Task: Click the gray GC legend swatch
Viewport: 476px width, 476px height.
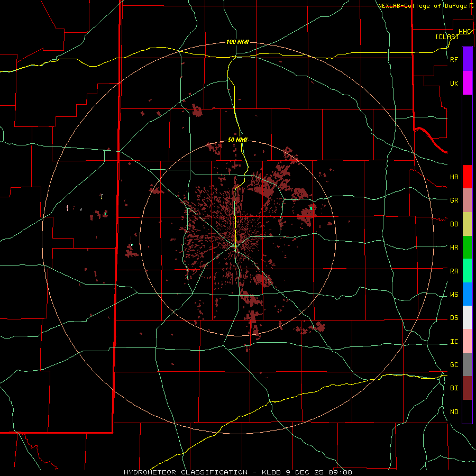Action: pos(467,364)
